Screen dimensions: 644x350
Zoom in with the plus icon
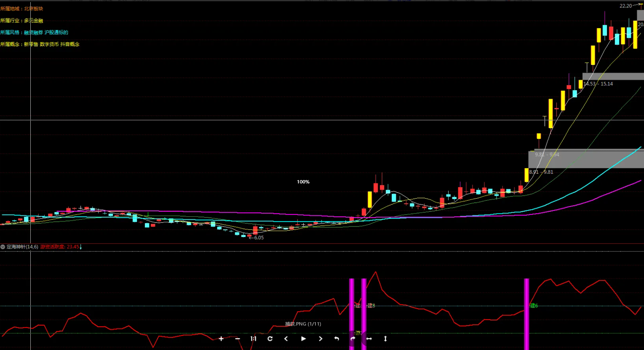tap(221, 339)
